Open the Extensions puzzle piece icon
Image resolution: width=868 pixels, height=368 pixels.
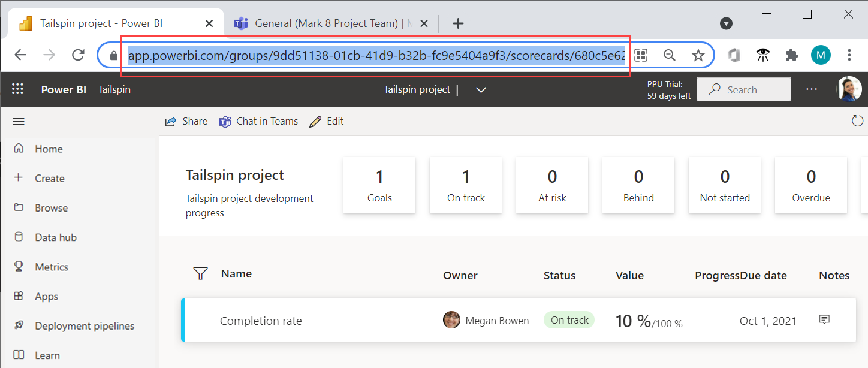[792, 55]
